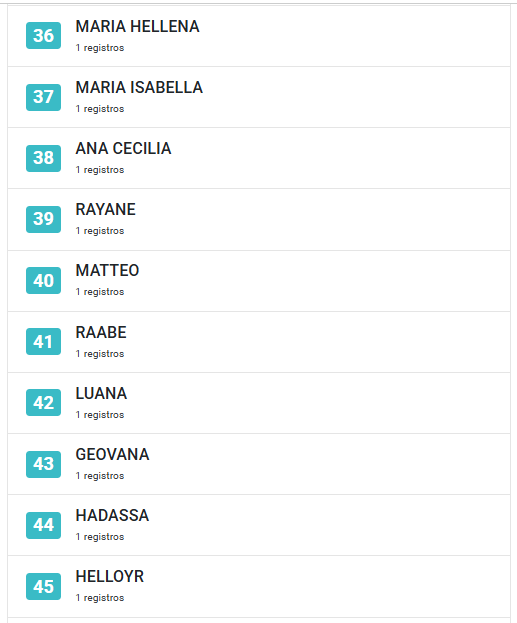Click the number 36 rank badge
This screenshot has height=623, width=517.
click(43, 36)
